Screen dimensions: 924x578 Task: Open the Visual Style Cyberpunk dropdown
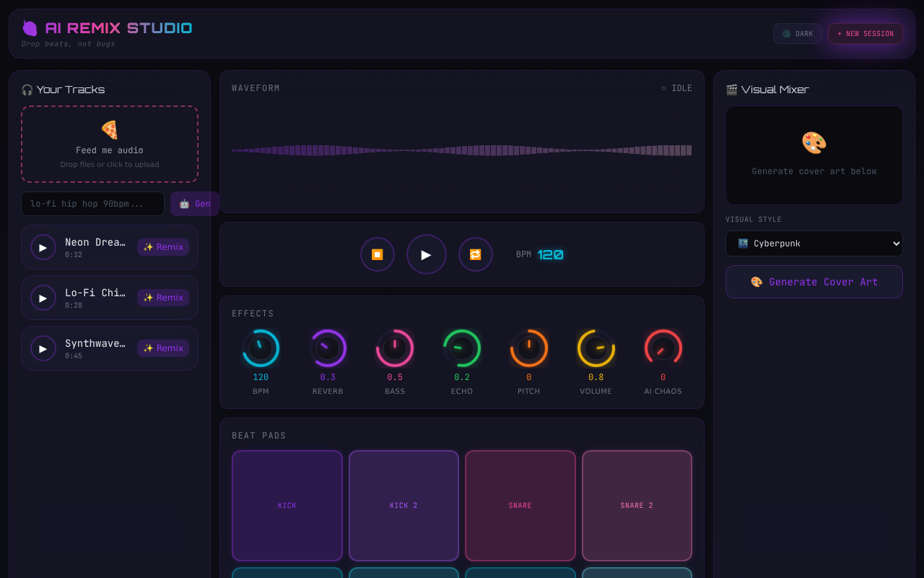point(814,243)
